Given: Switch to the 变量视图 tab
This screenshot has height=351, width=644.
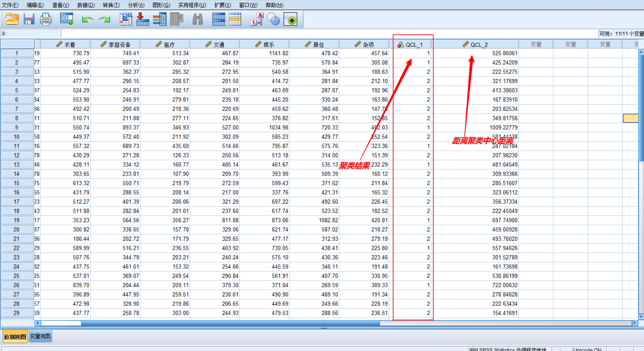Looking at the screenshot, I should 40,336.
